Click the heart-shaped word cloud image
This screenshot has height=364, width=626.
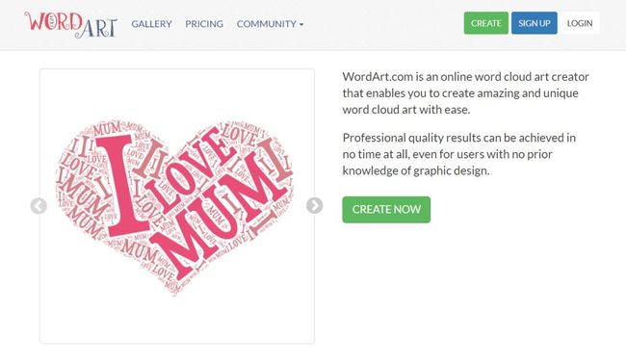tap(174, 207)
